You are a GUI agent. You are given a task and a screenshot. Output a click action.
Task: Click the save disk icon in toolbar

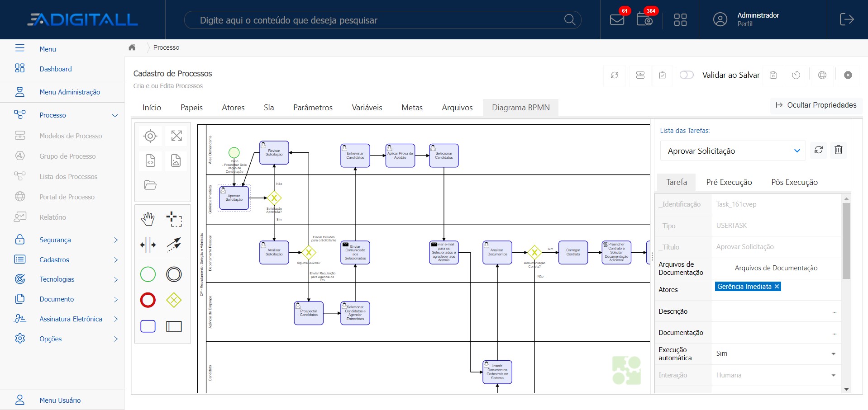point(773,75)
